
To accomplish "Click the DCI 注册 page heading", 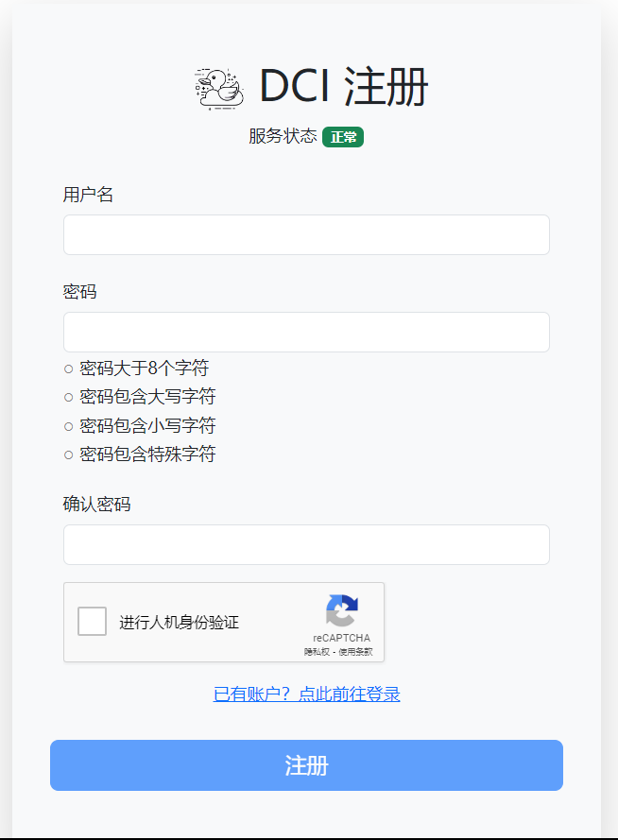I will 343,87.
